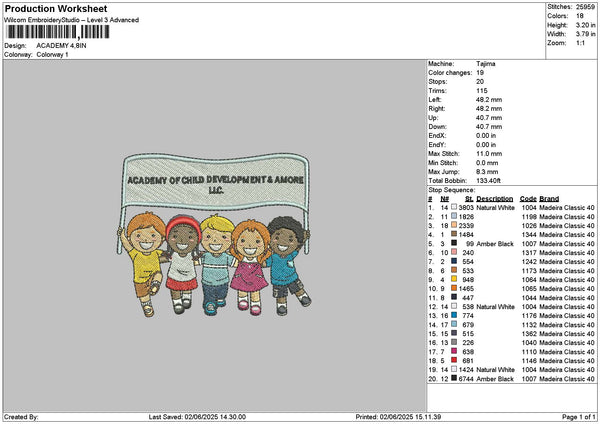Select the 'Description' column header
This screenshot has width=600, height=424.
494,199
